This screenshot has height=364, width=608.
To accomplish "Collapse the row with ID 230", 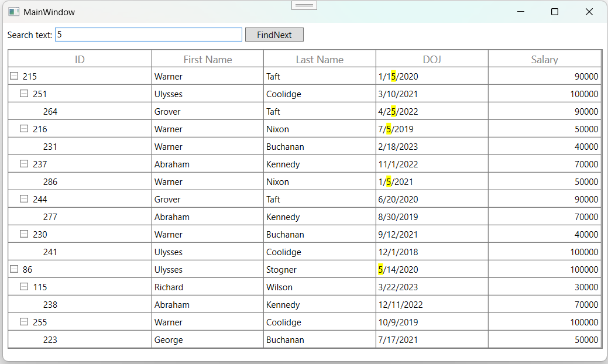I will (x=24, y=233).
